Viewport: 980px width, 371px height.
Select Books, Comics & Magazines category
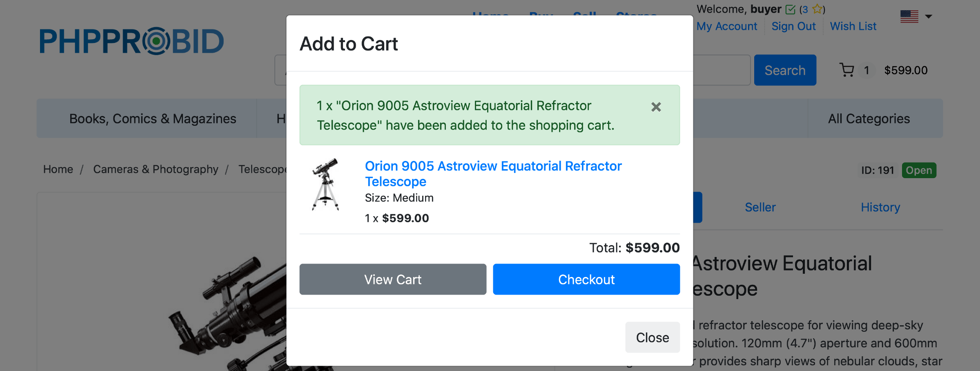click(x=153, y=118)
